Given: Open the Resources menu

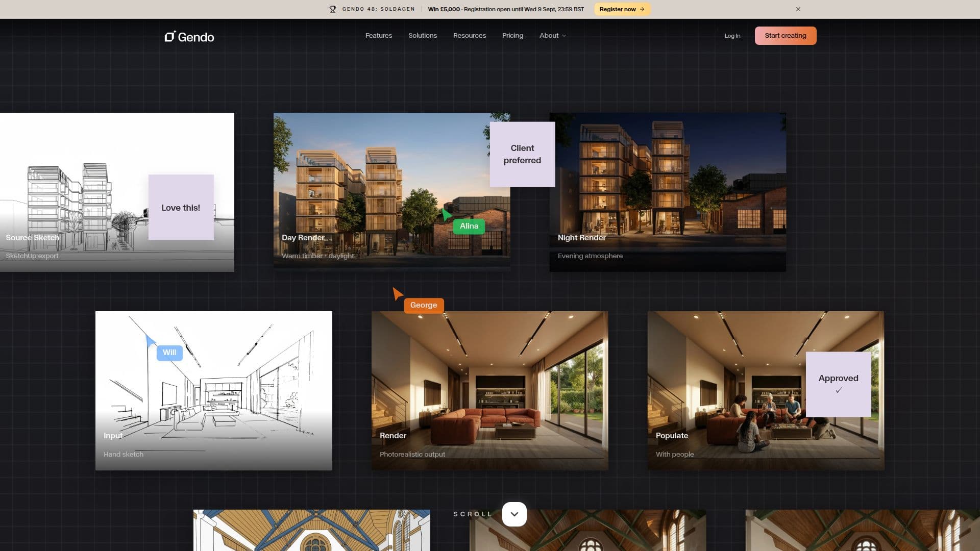Looking at the screenshot, I should coord(470,36).
